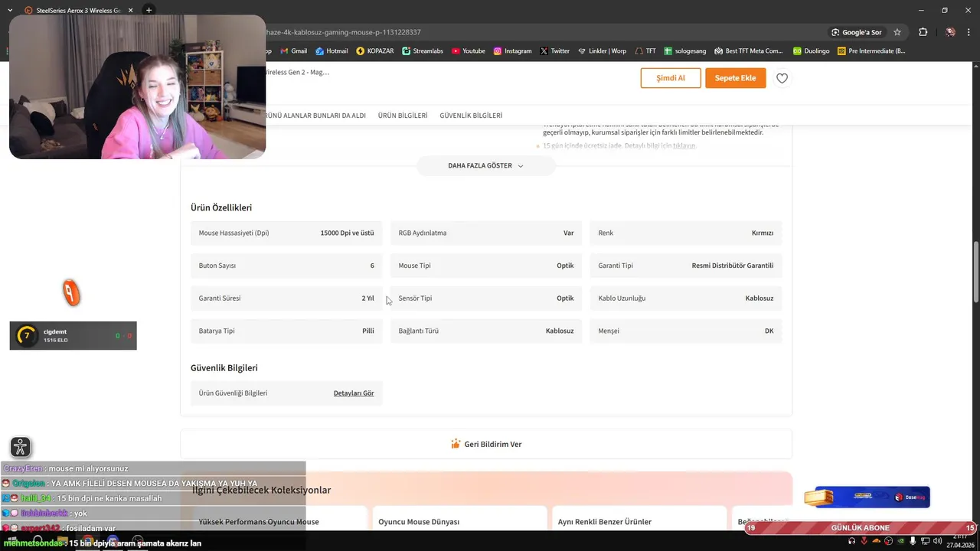Image resolution: width=980 pixels, height=551 pixels.
Task: Open the Linkler | Worp bookmark
Action: click(x=602, y=51)
